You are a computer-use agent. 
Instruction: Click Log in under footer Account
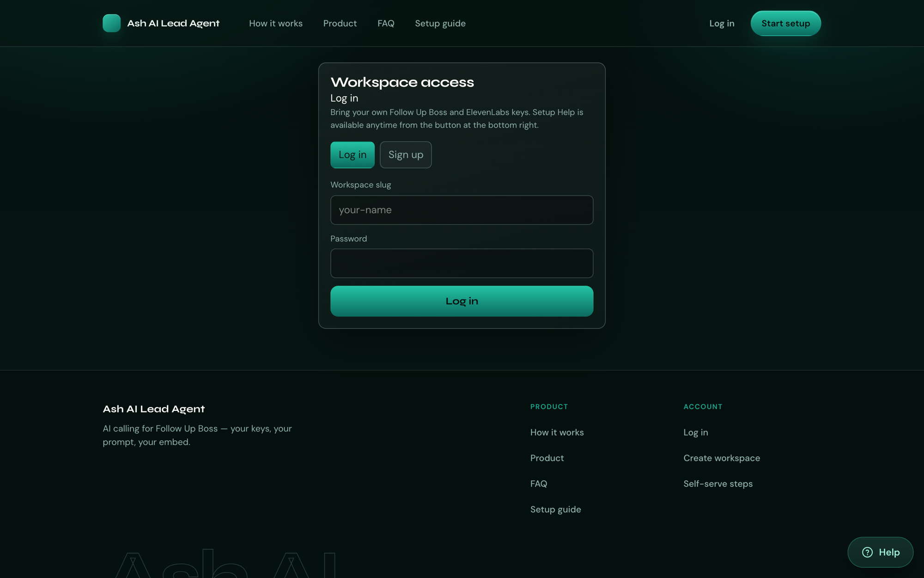point(696,432)
